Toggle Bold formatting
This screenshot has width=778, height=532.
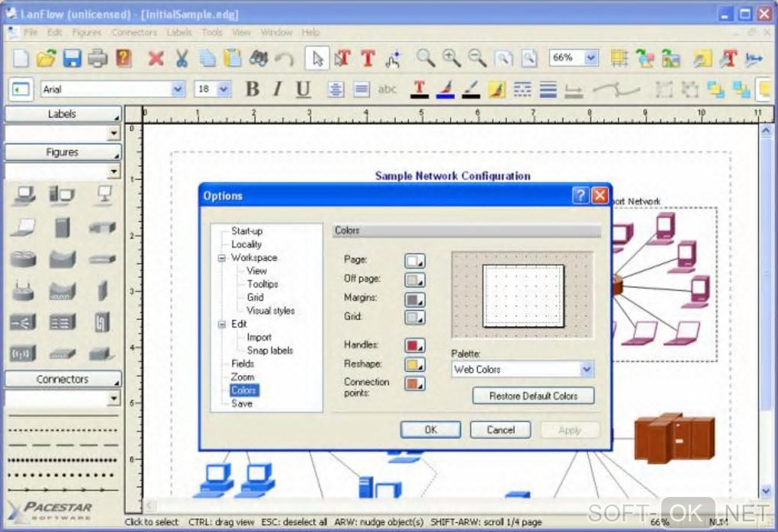point(252,89)
